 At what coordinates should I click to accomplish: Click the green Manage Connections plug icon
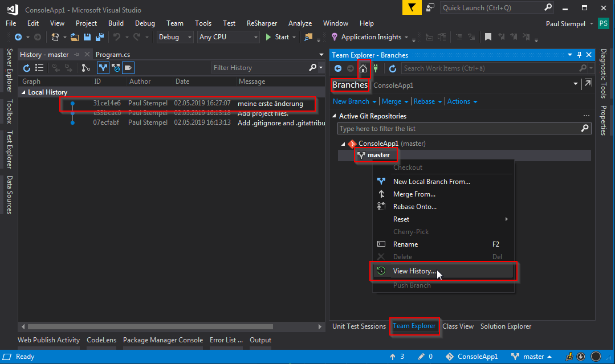375,68
